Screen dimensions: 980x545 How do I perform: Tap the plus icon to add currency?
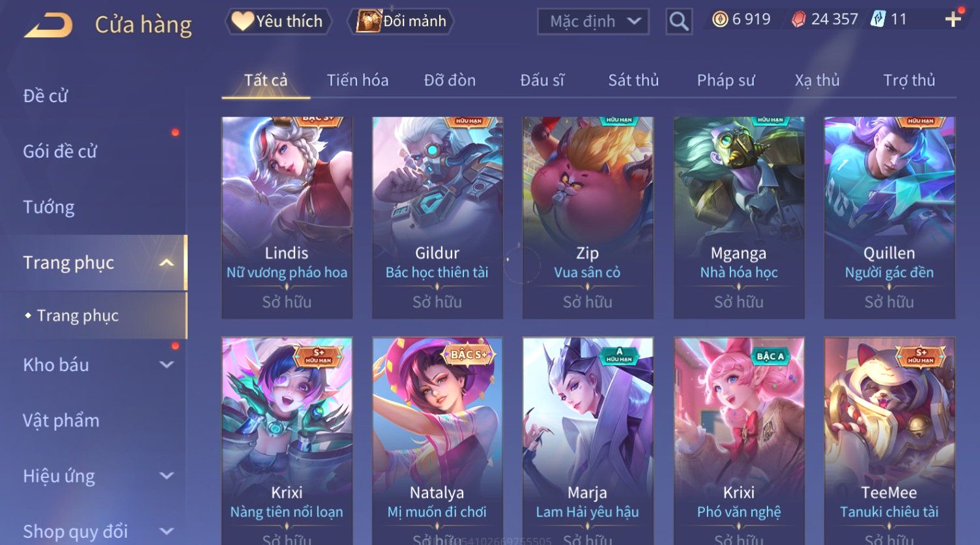953,20
